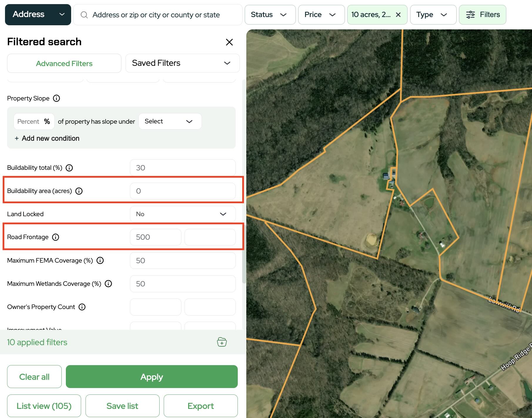Open the 10 acres size filter
Screen dimensions: 532x418
pos(371,15)
